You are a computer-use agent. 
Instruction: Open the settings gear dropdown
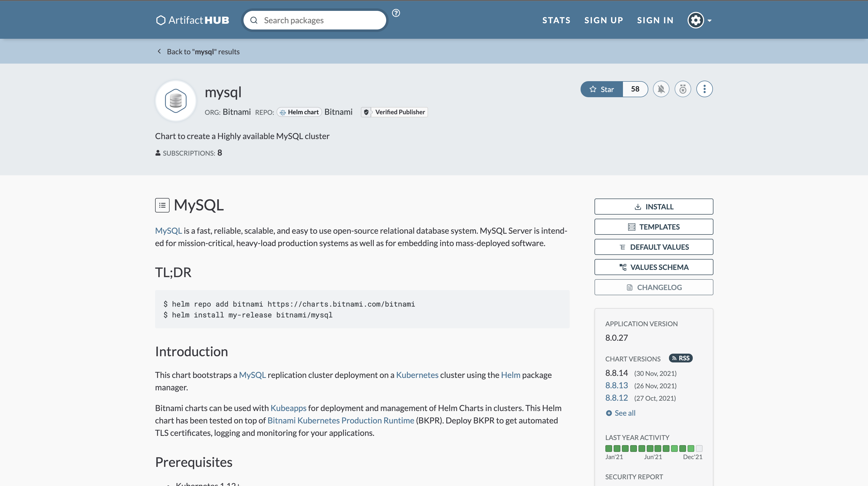click(699, 21)
